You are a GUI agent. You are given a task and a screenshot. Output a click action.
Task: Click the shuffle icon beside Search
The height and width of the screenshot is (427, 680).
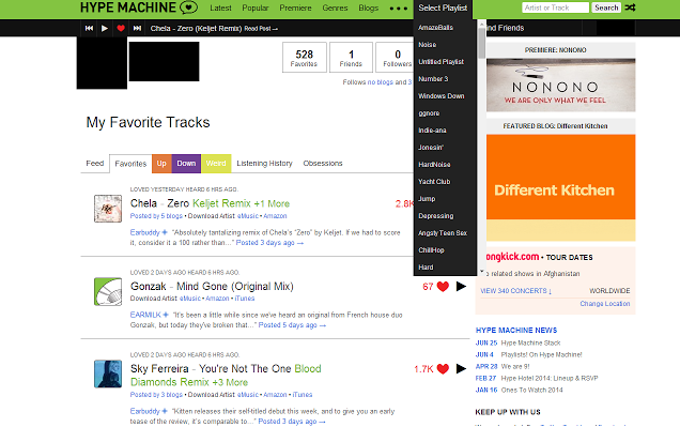[631, 7]
